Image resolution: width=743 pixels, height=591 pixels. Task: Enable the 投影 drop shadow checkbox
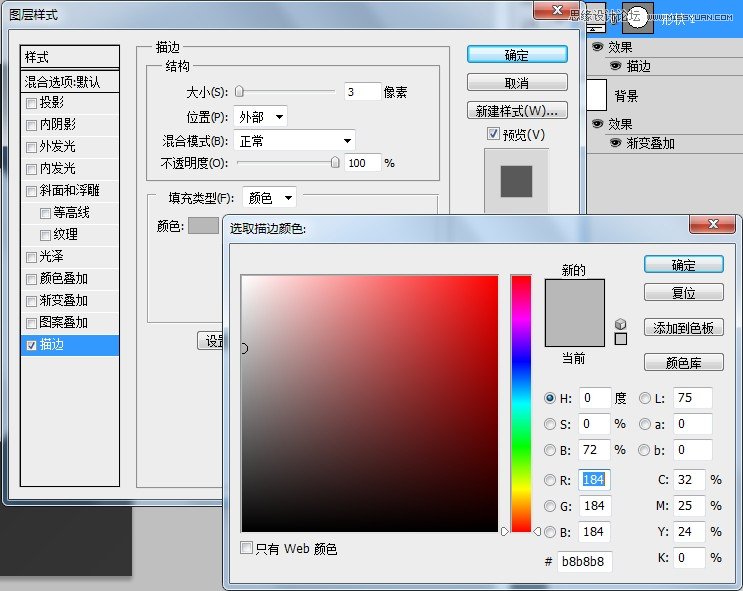[31, 103]
